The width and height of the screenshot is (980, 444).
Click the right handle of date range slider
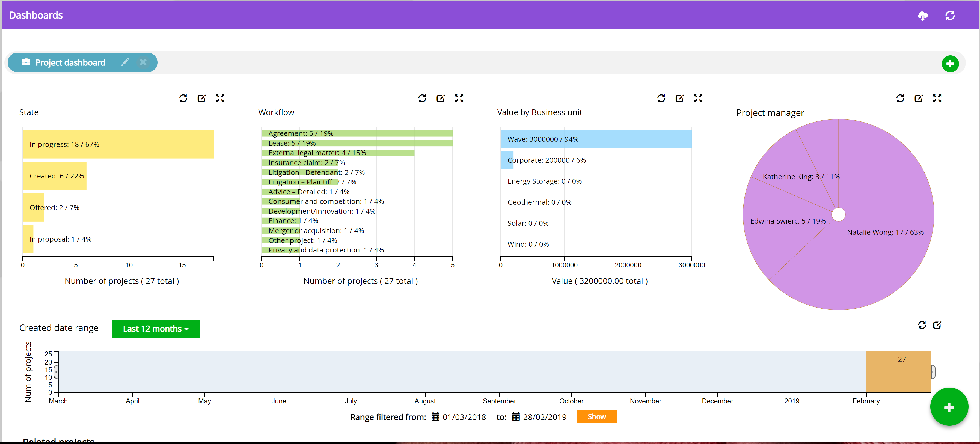(x=933, y=372)
